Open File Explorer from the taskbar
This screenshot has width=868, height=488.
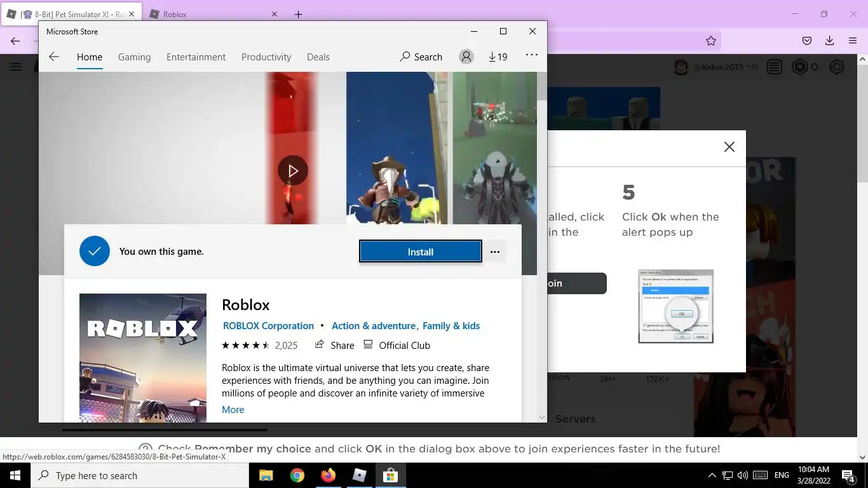click(266, 475)
